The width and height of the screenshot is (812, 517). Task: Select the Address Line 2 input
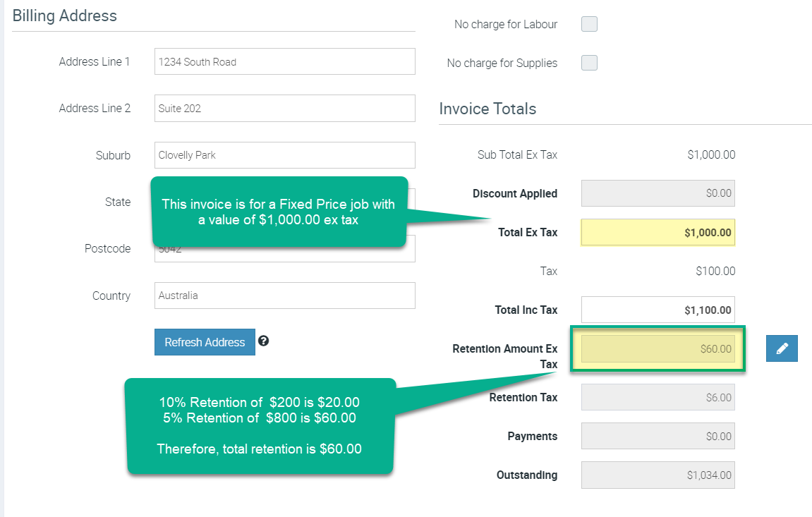click(284, 109)
